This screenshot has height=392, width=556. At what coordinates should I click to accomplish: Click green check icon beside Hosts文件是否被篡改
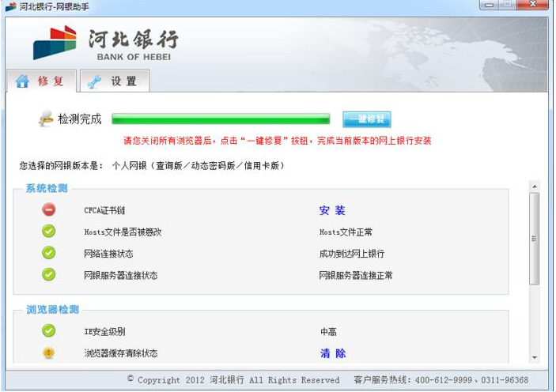[49, 231]
